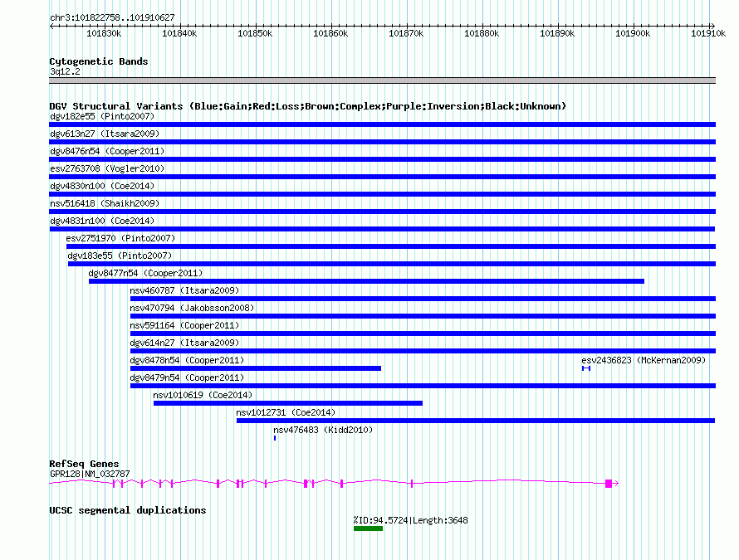Click the 101870k ruler tick label
739x560 pixels.
pyautogui.click(x=406, y=33)
